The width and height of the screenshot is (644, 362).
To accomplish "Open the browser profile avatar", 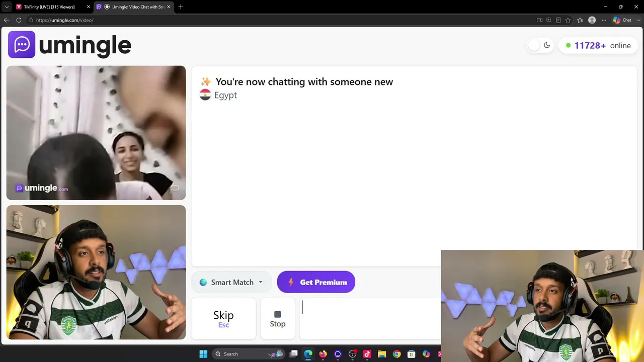I will [592, 20].
